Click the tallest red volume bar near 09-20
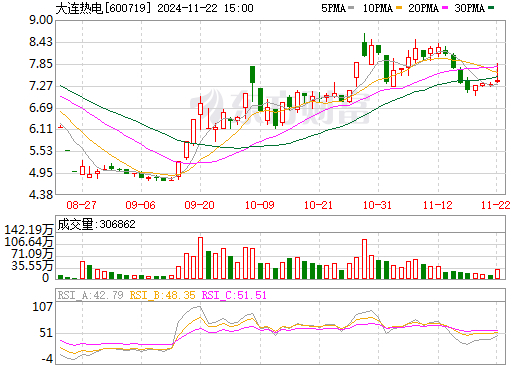The width and height of the screenshot is (520, 365). point(200,258)
